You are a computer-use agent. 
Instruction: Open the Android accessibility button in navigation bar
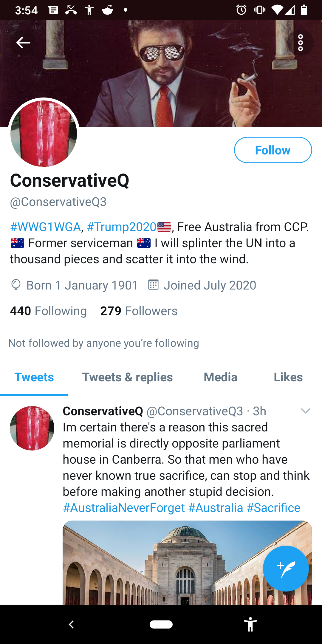point(250,624)
